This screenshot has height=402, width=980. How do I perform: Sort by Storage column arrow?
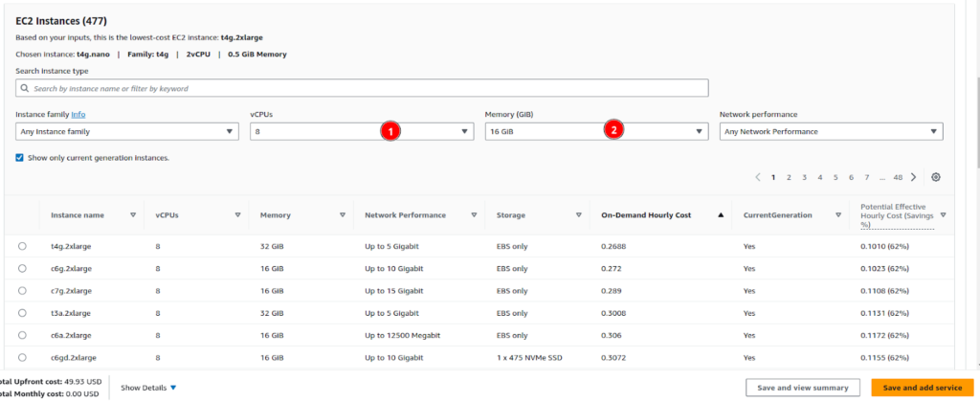coord(579,215)
